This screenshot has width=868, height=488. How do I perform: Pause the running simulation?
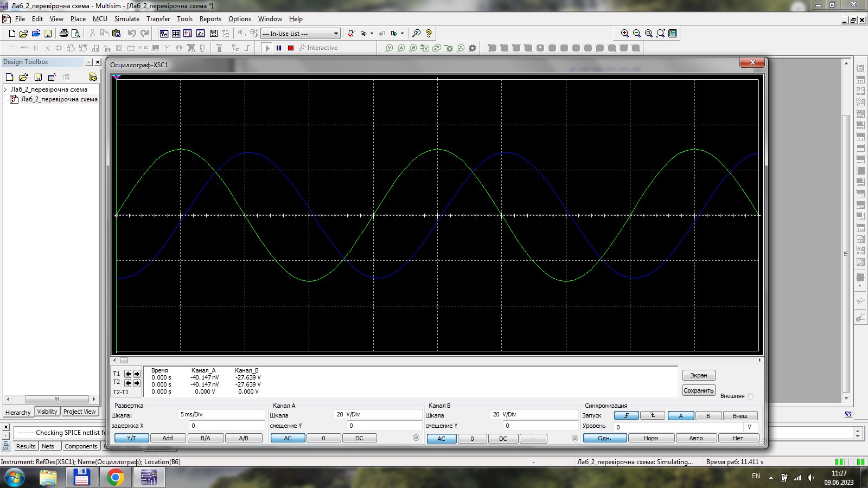279,48
